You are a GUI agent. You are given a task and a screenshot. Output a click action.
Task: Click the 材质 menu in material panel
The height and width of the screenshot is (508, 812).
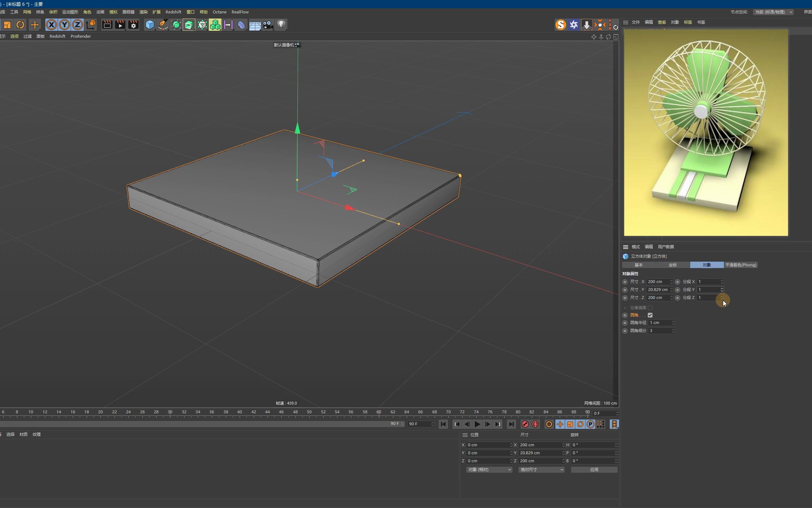[24, 435]
